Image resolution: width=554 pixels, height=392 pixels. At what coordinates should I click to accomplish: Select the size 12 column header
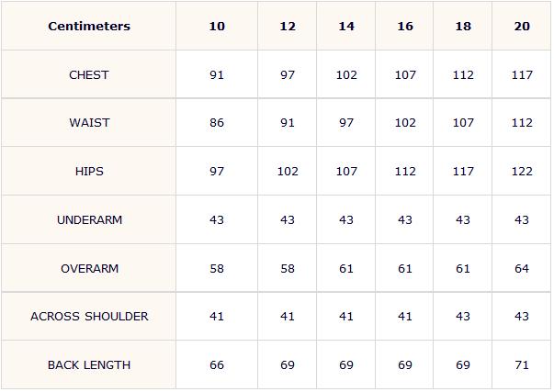(288, 26)
